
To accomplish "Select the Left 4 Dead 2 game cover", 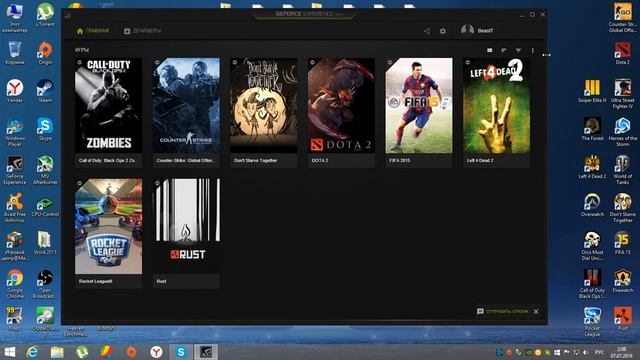I will coord(496,106).
